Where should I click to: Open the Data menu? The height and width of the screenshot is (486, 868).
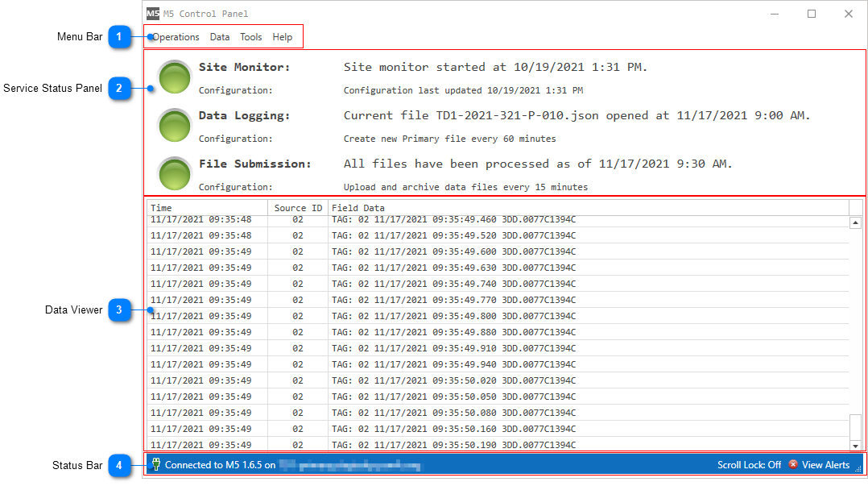click(x=220, y=37)
